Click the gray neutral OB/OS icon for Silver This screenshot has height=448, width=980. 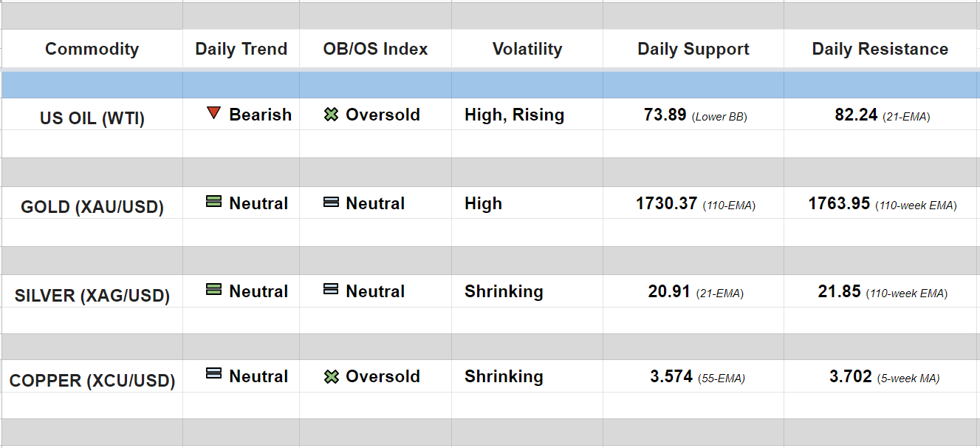pyautogui.click(x=332, y=289)
